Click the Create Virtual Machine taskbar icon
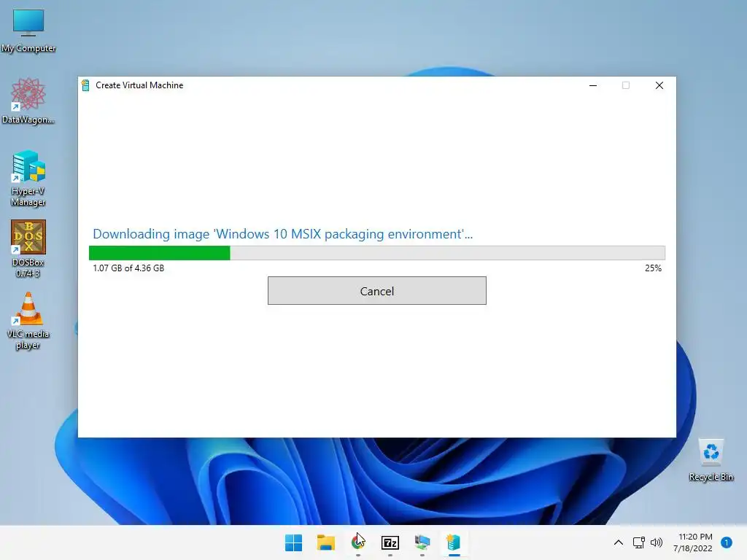The height and width of the screenshot is (560, 747). (454, 542)
